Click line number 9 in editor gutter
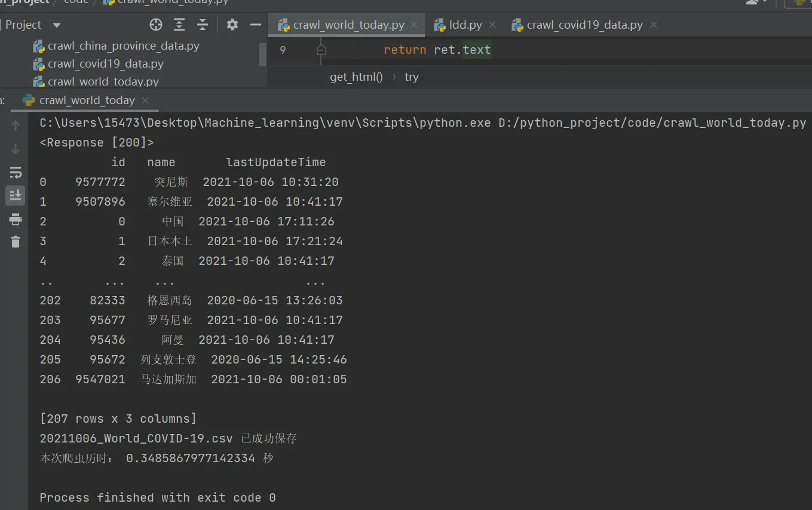812x510 pixels. tap(283, 50)
